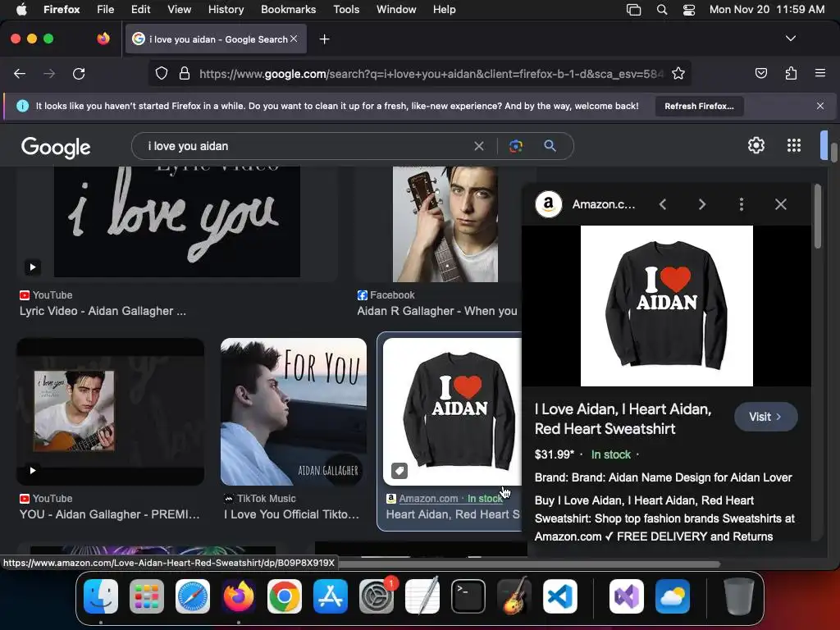
Task: Click the Amazon.c... source name in preview header
Action: click(603, 204)
